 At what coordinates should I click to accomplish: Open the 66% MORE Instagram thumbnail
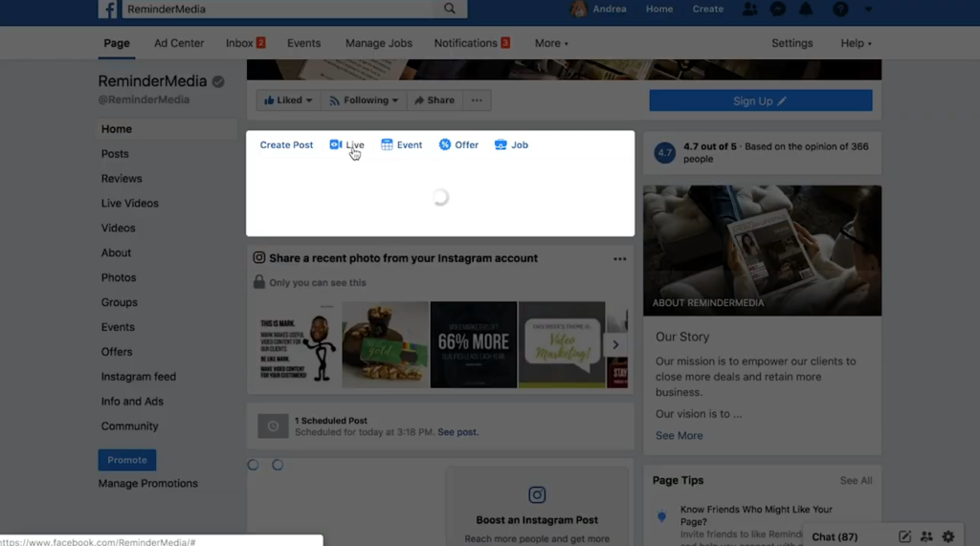tap(473, 345)
